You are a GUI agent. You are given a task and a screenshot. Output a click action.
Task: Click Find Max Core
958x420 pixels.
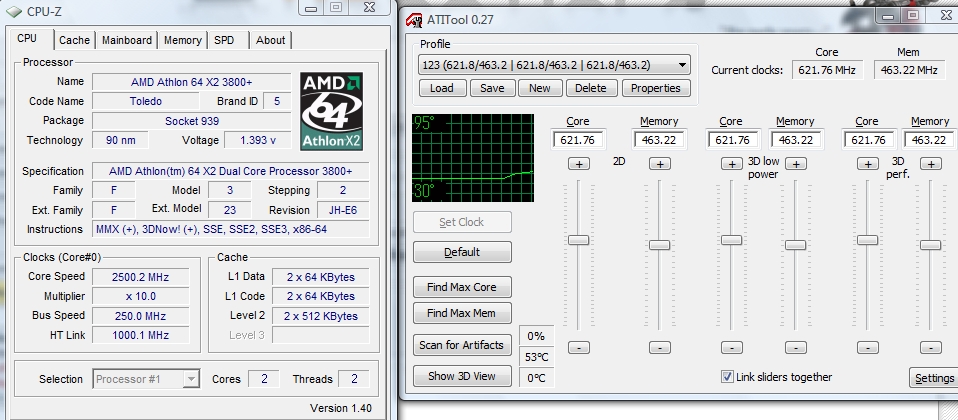pos(462,287)
